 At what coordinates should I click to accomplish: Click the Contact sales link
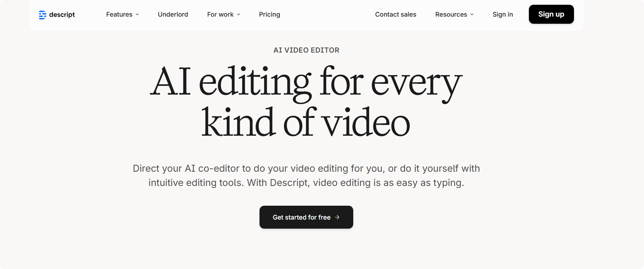click(x=396, y=15)
